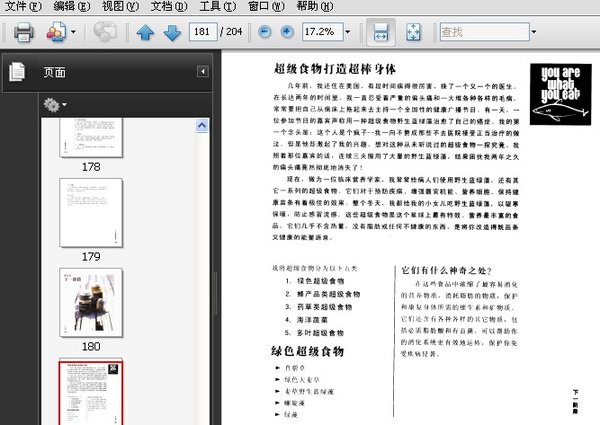Open the pages panel gear options menu
600x425 pixels.
(x=54, y=104)
